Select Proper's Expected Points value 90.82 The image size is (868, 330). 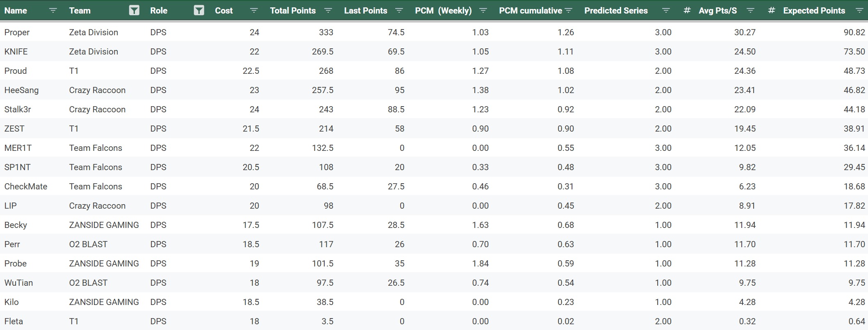(854, 32)
